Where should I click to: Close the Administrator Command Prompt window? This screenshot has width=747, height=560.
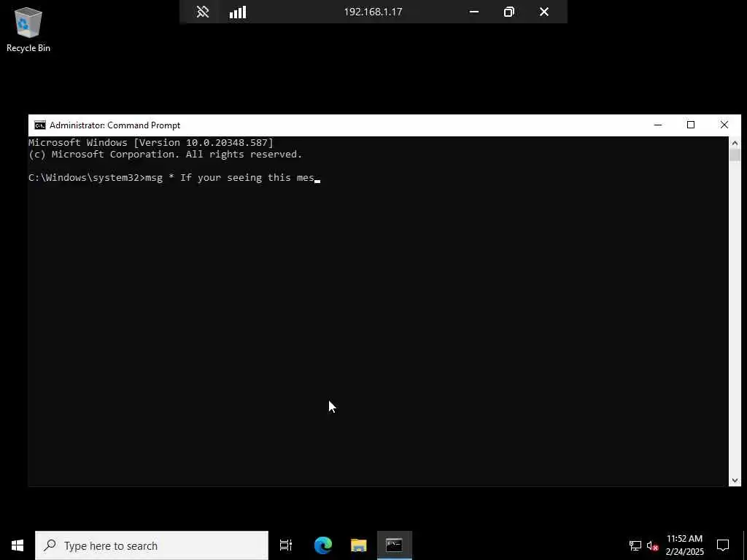click(724, 125)
